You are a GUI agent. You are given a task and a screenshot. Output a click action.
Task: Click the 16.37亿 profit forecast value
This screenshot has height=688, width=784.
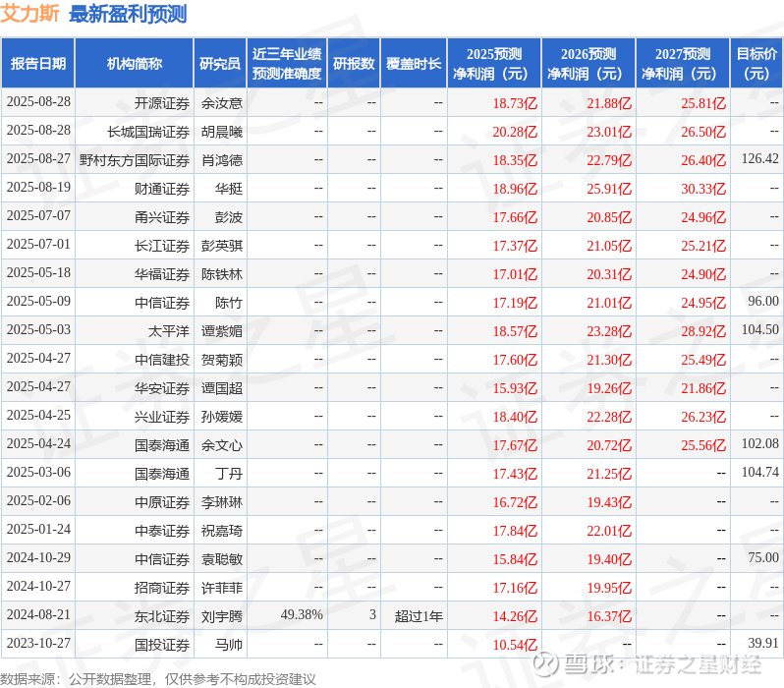click(x=609, y=616)
